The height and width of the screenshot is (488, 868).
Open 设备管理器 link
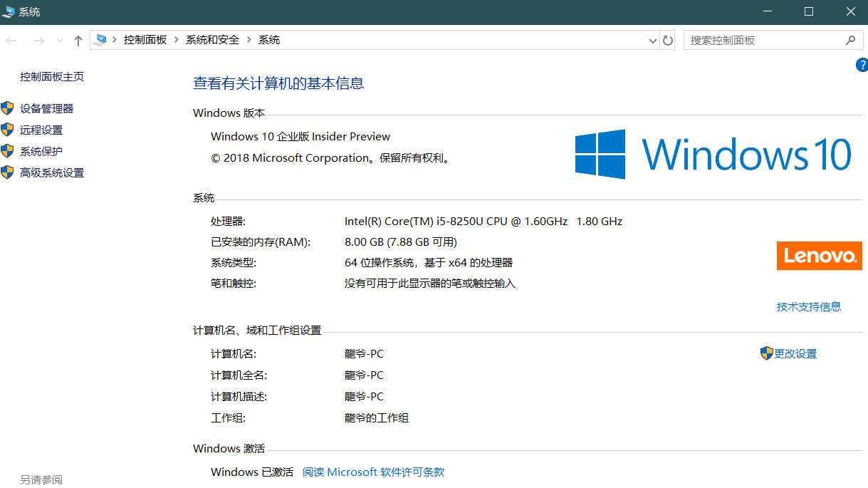click(x=46, y=108)
